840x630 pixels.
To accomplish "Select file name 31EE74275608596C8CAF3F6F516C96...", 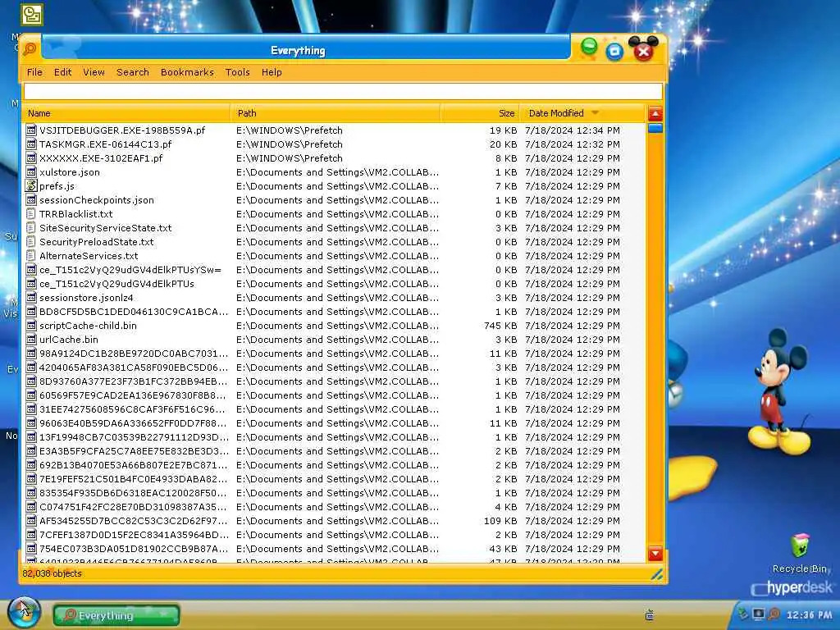I will [x=132, y=409].
